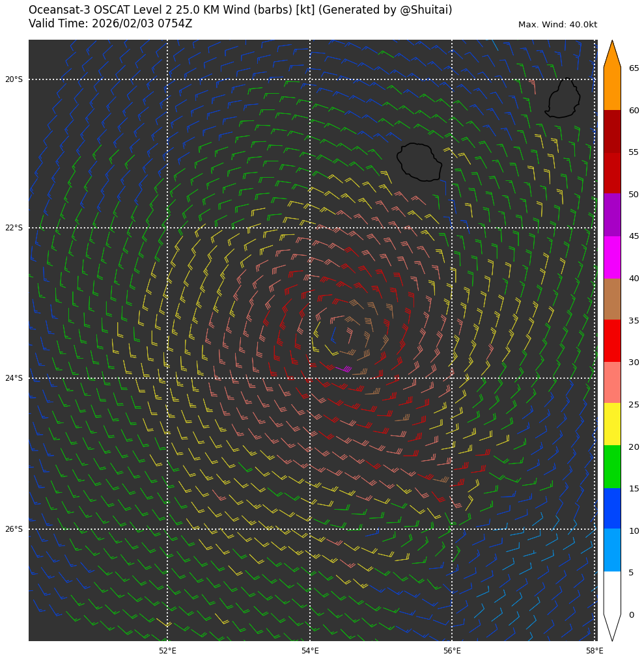Click the Mauritius island outline in the upper right
Image resolution: width=644 pixels, height=660 pixels.
coord(563,99)
